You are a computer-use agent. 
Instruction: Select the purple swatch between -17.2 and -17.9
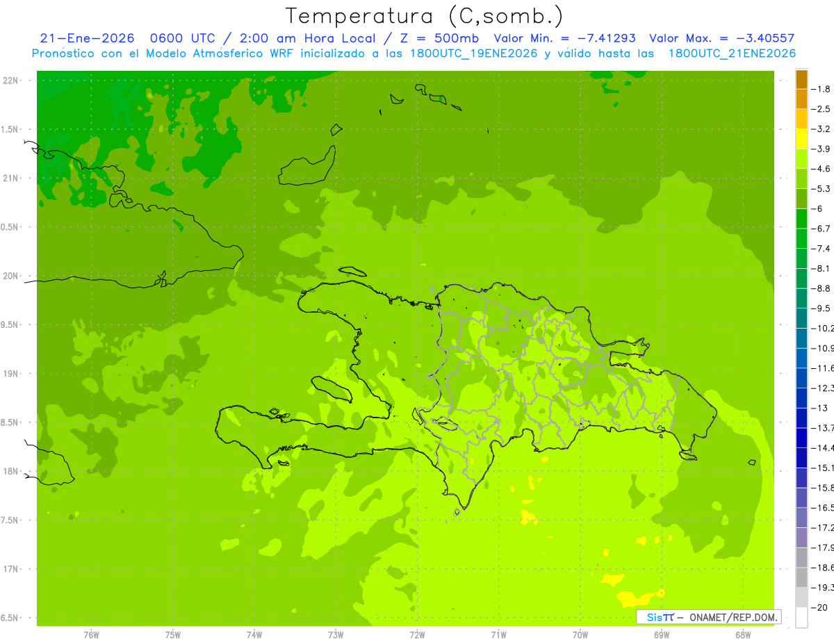tap(801, 538)
